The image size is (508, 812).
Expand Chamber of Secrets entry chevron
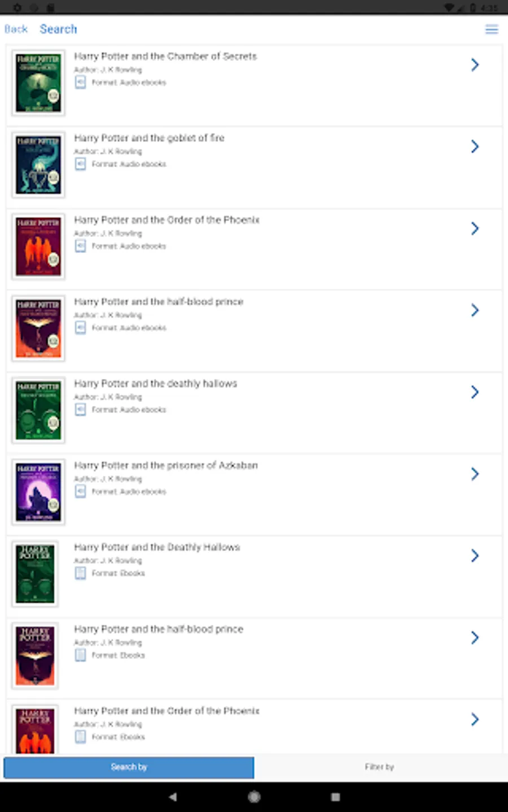click(x=475, y=65)
